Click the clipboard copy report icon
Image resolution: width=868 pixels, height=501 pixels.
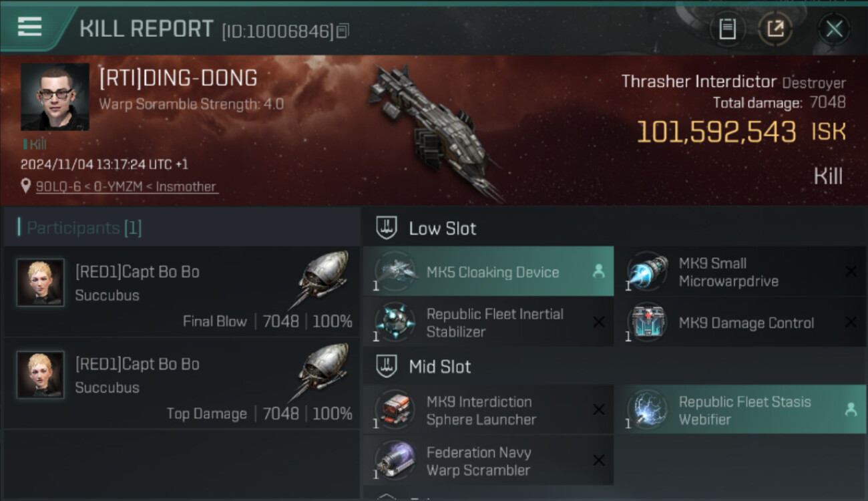pyautogui.click(x=727, y=29)
